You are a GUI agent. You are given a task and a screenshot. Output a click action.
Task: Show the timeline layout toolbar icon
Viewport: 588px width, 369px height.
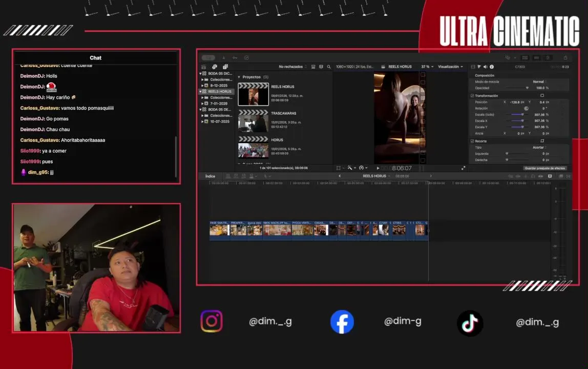click(x=537, y=58)
